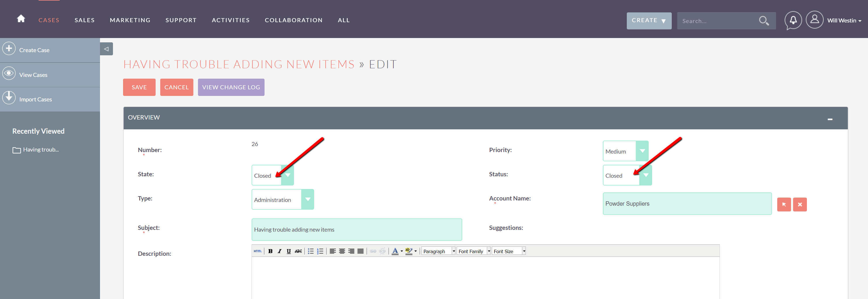Open the Font Size dropdown
Image resolution: width=868 pixels, height=299 pixels.
pyautogui.click(x=509, y=251)
